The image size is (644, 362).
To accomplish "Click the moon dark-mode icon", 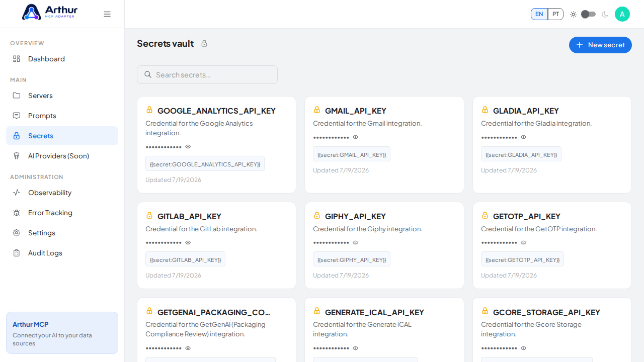I will (605, 14).
